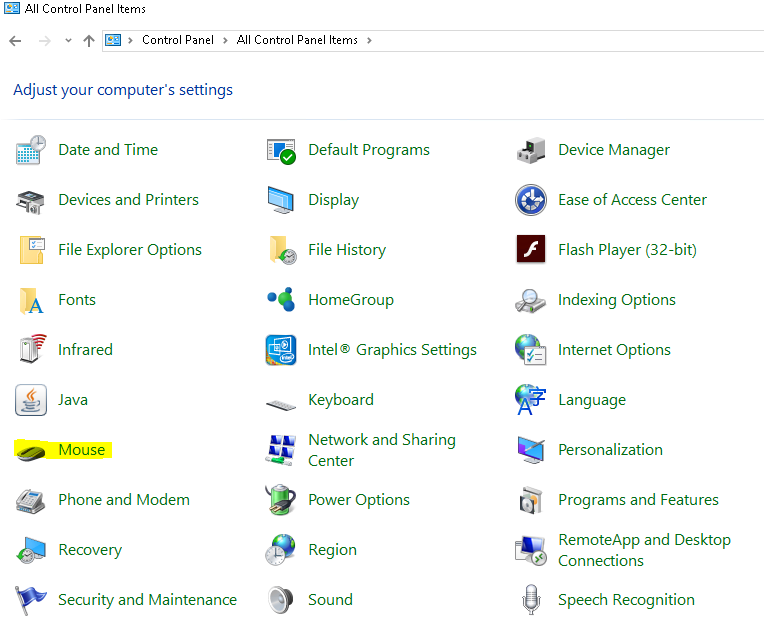Screen dimensions: 765x618
Task: Open the Power Options battery icon
Action: pos(281,500)
